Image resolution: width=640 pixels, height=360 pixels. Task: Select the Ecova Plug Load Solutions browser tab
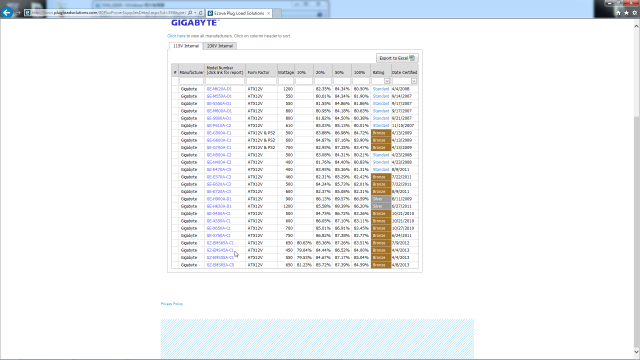pos(238,13)
